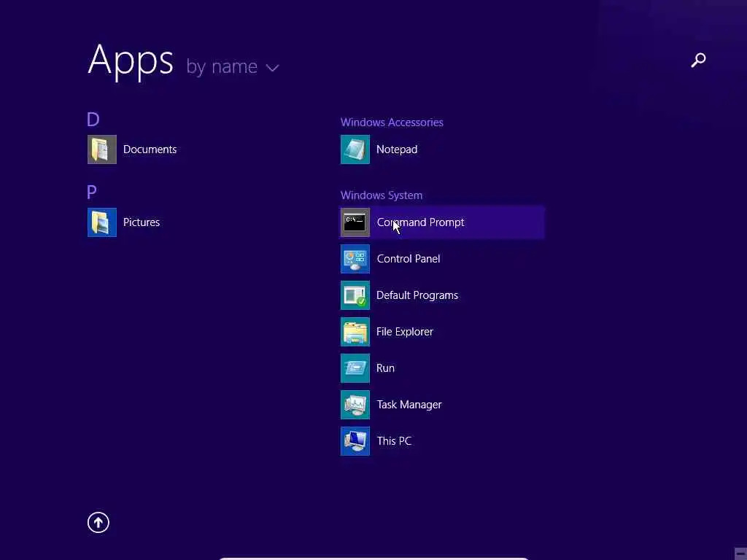Click the 'Task Manager' text label
747x560 pixels.
[409, 405]
